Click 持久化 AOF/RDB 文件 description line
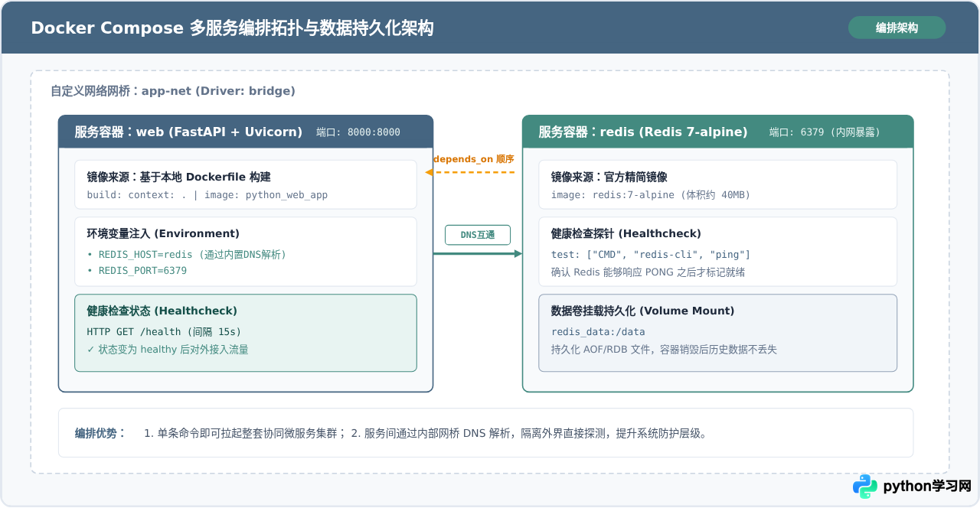The image size is (980, 508). (x=664, y=350)
